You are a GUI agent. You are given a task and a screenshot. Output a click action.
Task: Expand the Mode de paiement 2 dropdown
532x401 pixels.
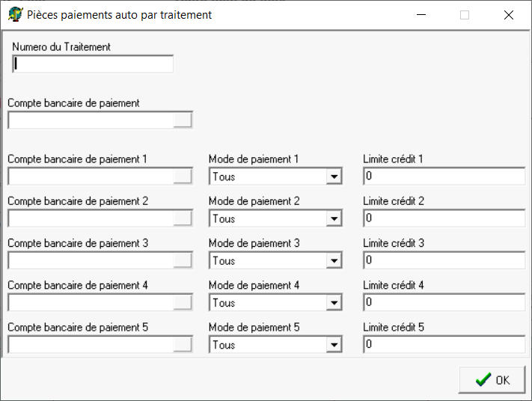coord(334,219)
